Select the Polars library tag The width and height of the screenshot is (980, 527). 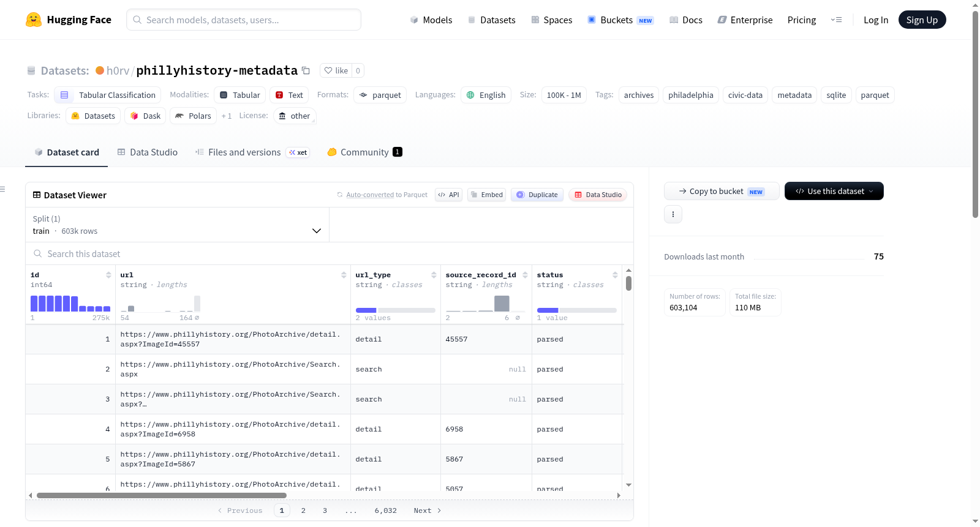point(193,116)
